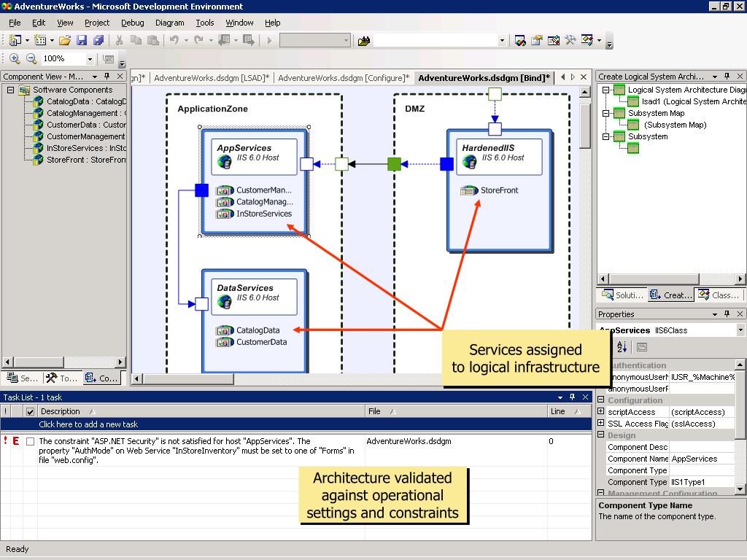The height and width of the screenshot is (560, 747).
Task: Click the Zoom In magnifier icon
Action: click(15, 58)
